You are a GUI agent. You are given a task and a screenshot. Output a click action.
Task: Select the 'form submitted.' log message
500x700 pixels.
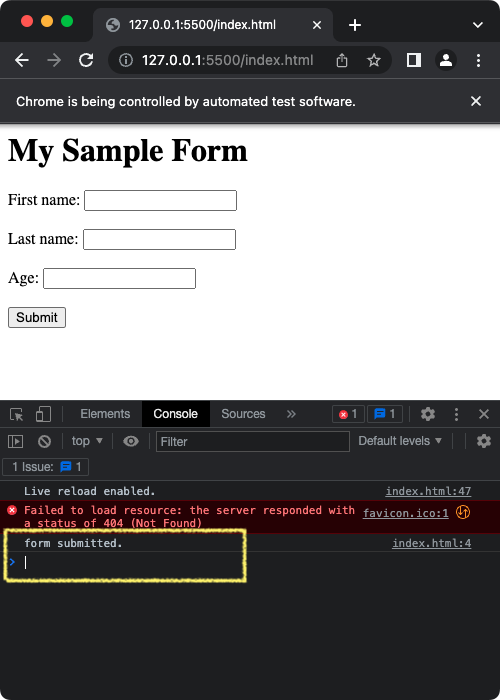click(x=73, y=543)
